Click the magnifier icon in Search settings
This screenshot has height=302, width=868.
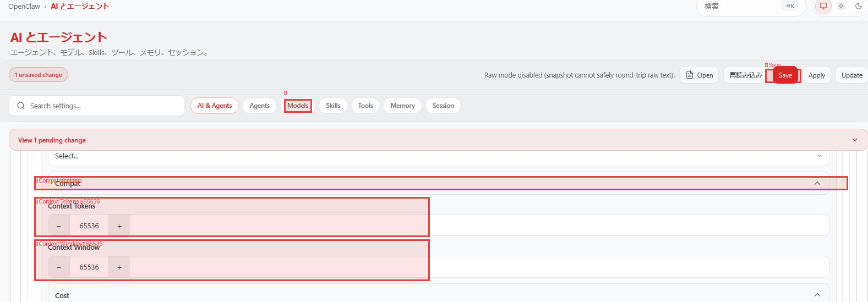(21, 106)
